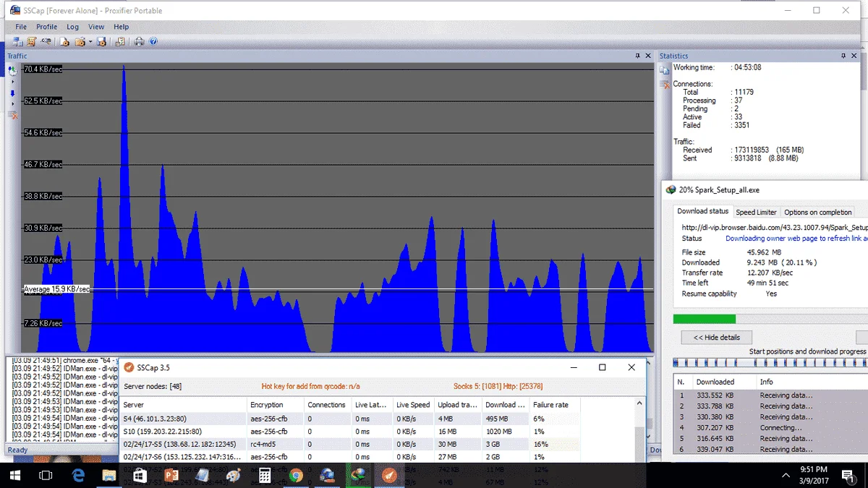
Task: Click the Server column header in SSCap
Action: coord(184,405)
